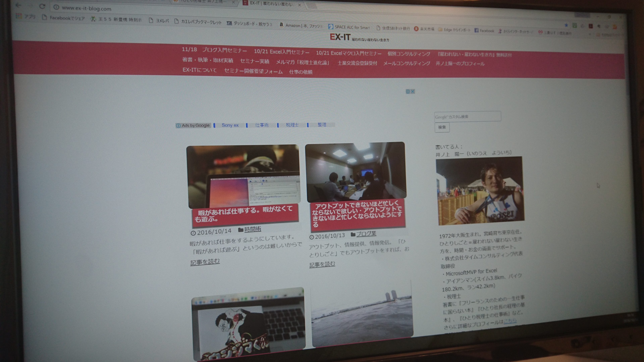
Task: Close the ad with the X icon
Action: (x=413, y=92)
